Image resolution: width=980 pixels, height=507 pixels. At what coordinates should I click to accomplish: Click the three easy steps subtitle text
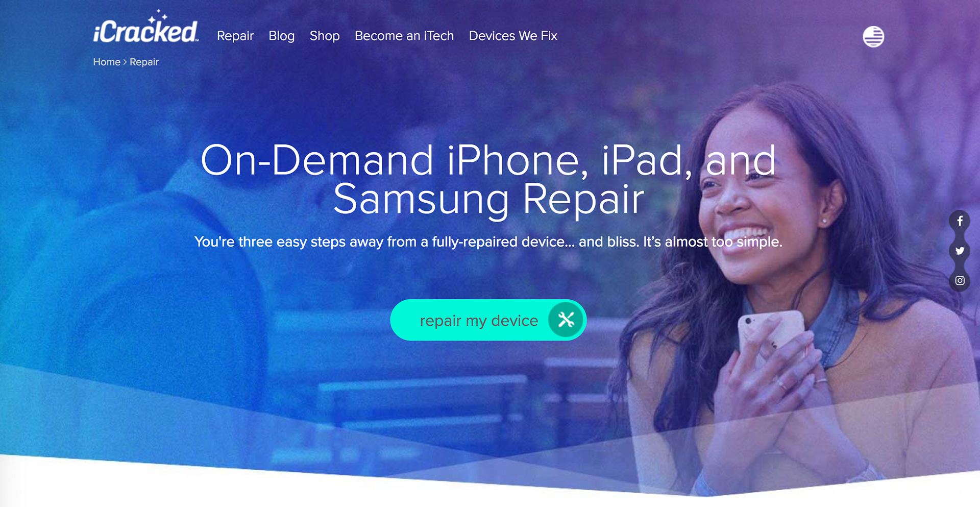coord(488,242)
